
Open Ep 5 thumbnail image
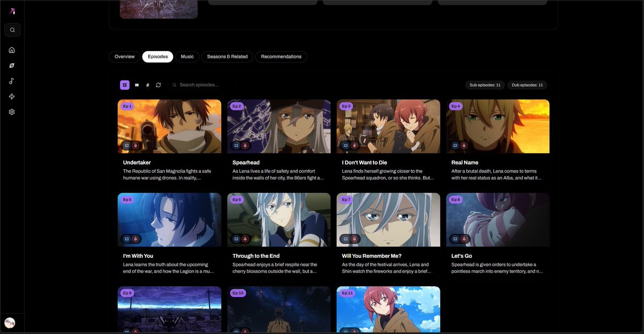(x=170, y=220)
